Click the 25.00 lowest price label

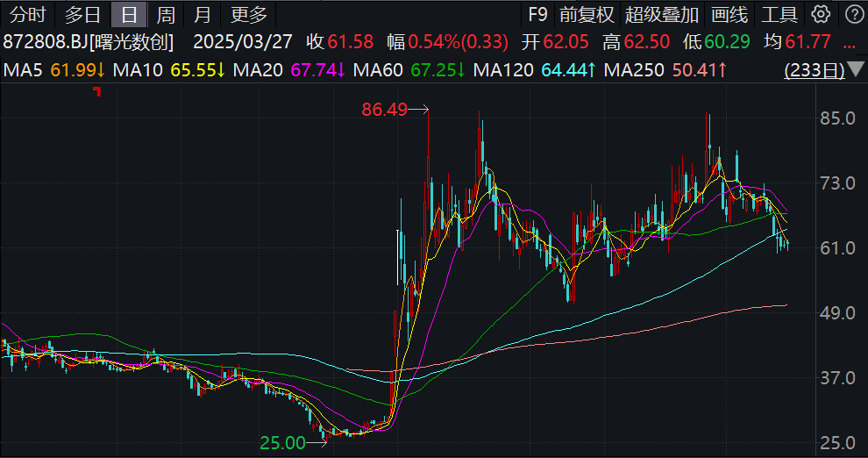click(x=282, y=442)
